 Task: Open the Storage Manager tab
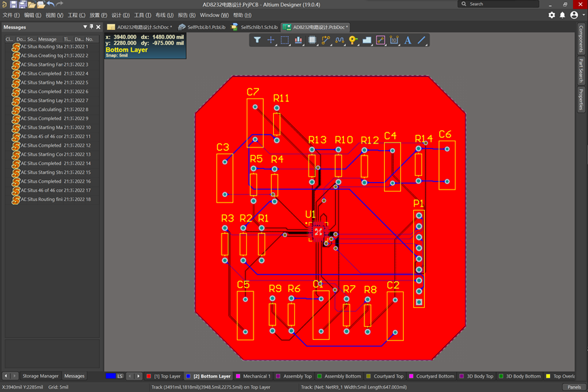pyautogui.click(x=40, y=376)
